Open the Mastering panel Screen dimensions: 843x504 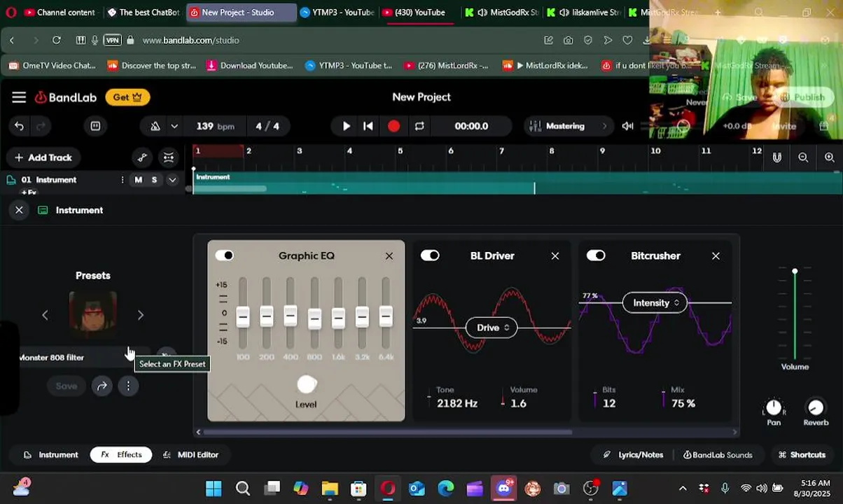568,126
